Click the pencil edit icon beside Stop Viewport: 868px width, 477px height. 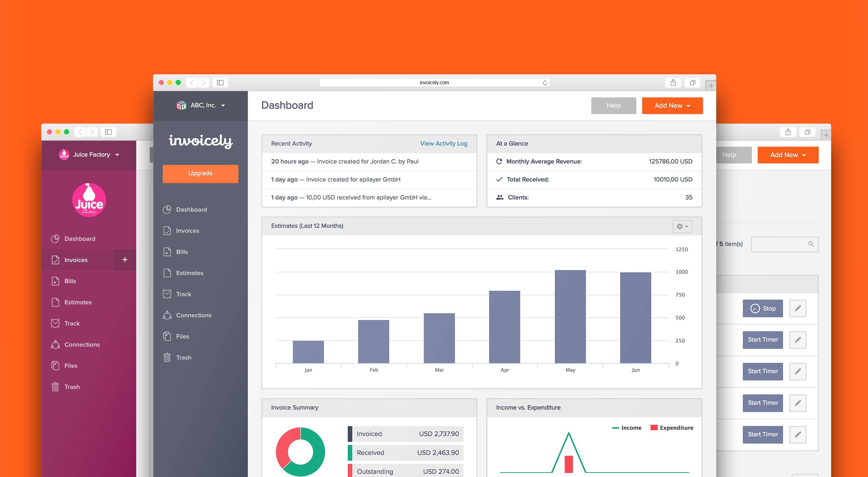797,308
